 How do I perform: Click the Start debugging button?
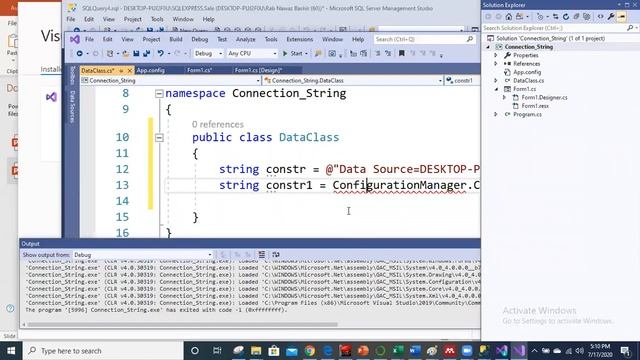pos(293,53)
